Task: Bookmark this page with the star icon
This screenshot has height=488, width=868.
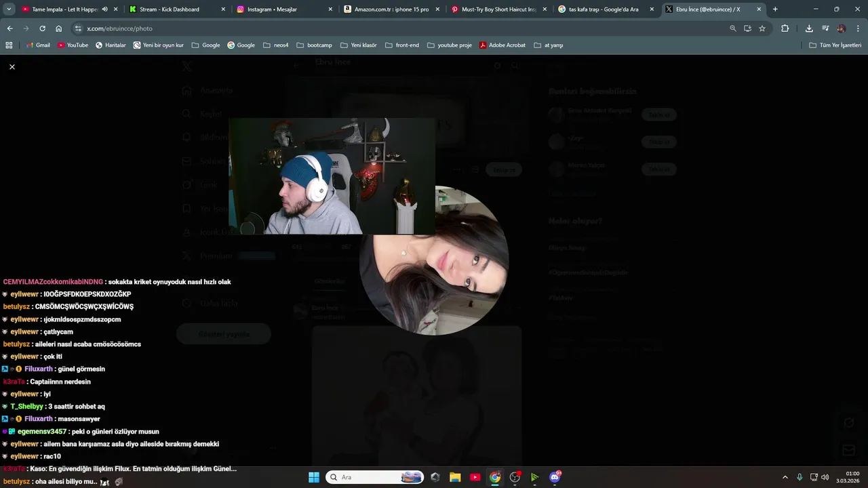Action: click(762, 28)
